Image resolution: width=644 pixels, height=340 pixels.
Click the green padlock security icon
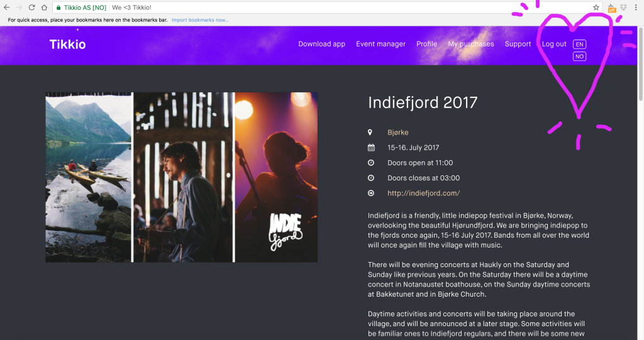58,8
